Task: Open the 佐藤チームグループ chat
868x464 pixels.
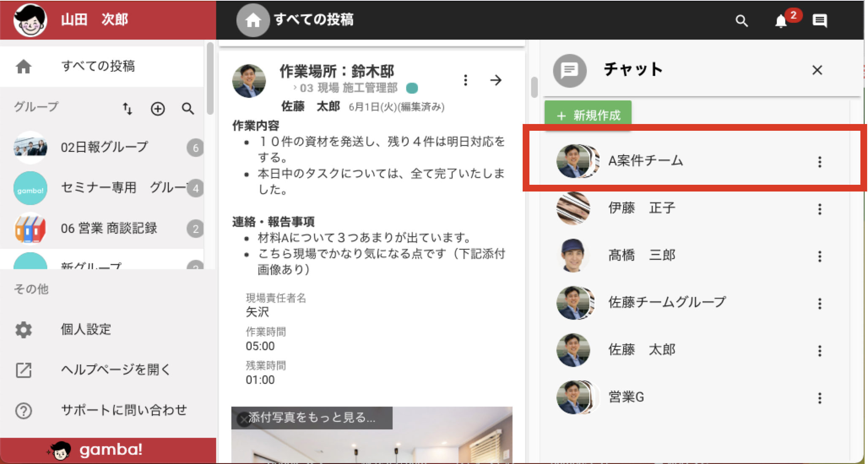Action: tap(692, 302)
